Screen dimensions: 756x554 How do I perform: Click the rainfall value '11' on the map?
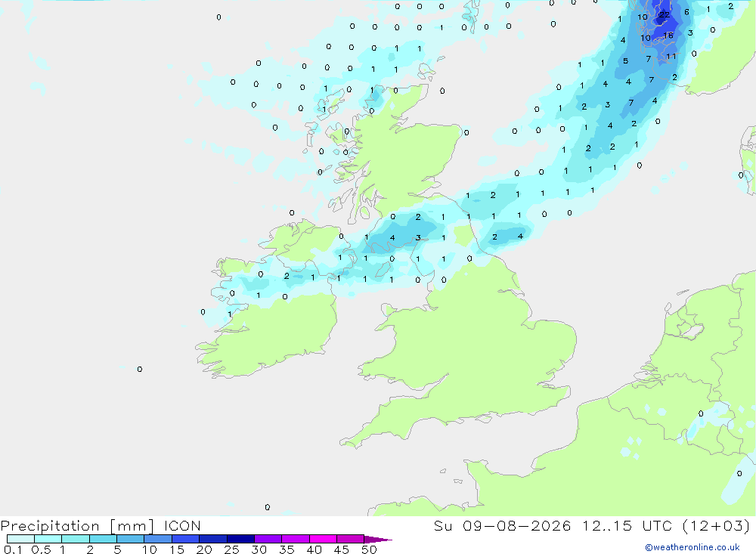coord(671,57)
